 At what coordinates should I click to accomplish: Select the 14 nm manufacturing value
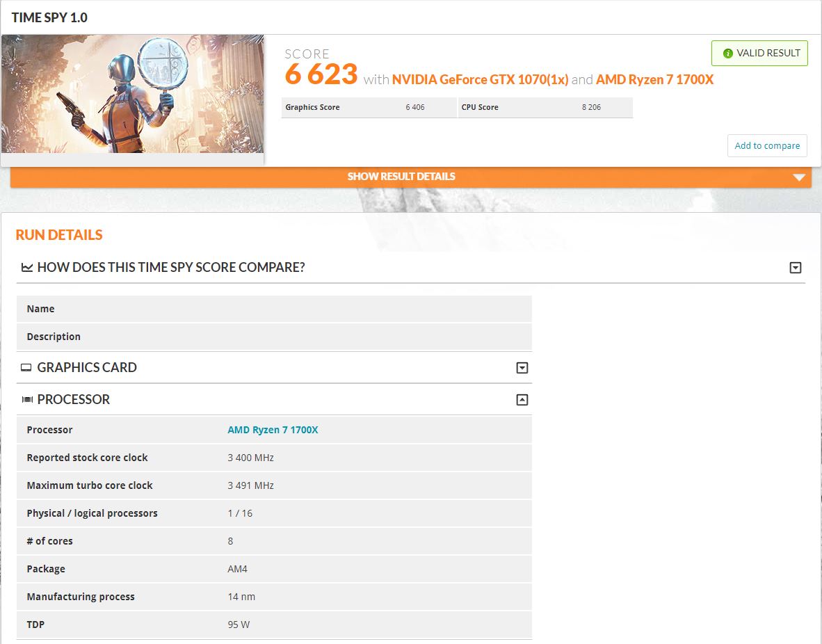(x=241, y=597)
